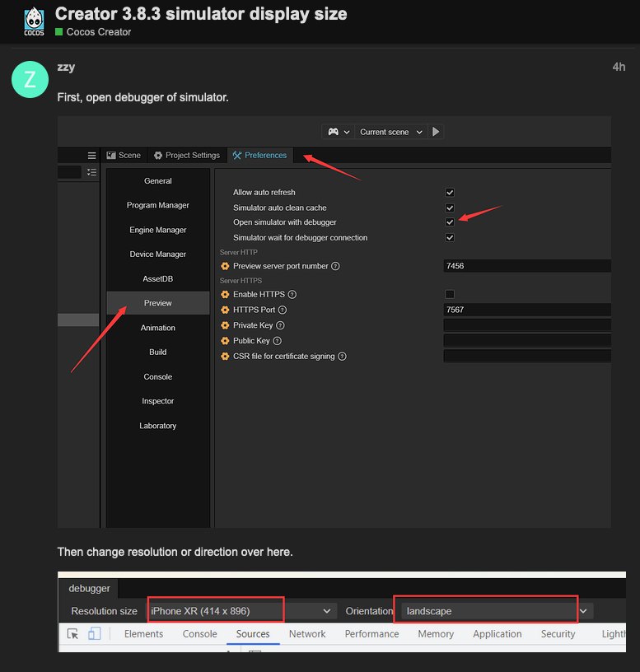This screenshot has height=672, width=640.
Task: Open hamburger menu beside Scene tab
Action: click(x=91, y=156)
